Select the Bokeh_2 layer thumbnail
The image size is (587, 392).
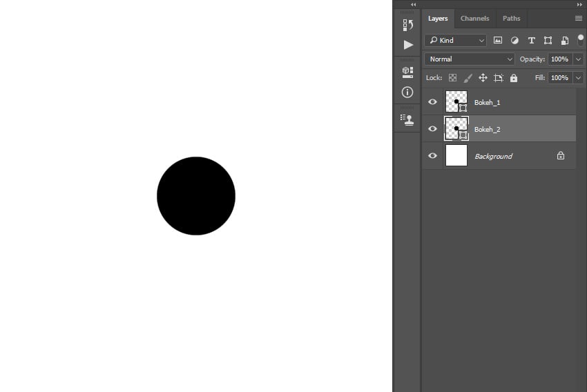[x=456, y=128]
